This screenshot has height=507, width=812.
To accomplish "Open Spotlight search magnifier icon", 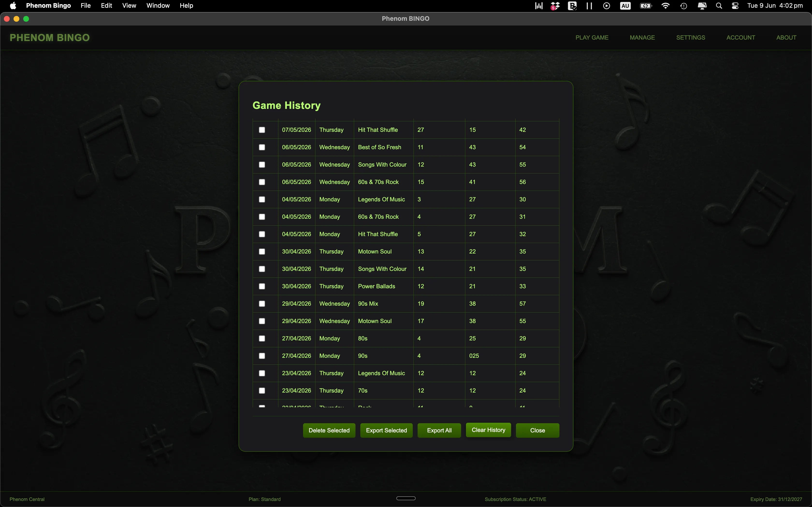I will pyautogui.click(x=719, y=6).
